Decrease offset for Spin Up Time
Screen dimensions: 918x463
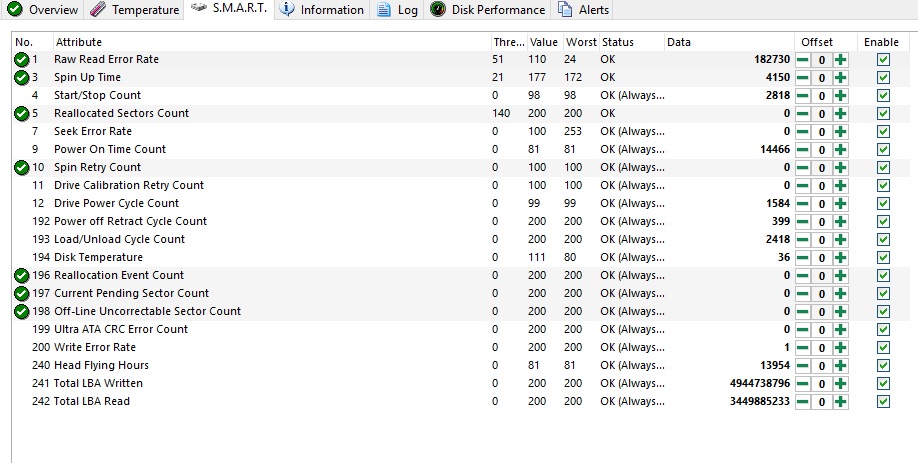(x=803, y=78)
